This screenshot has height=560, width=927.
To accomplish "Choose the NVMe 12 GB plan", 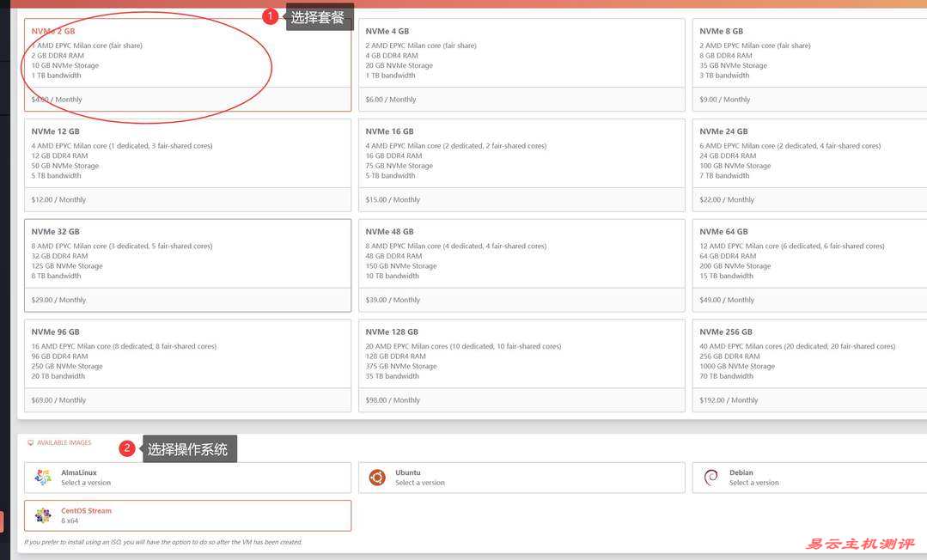I will 187,164.
